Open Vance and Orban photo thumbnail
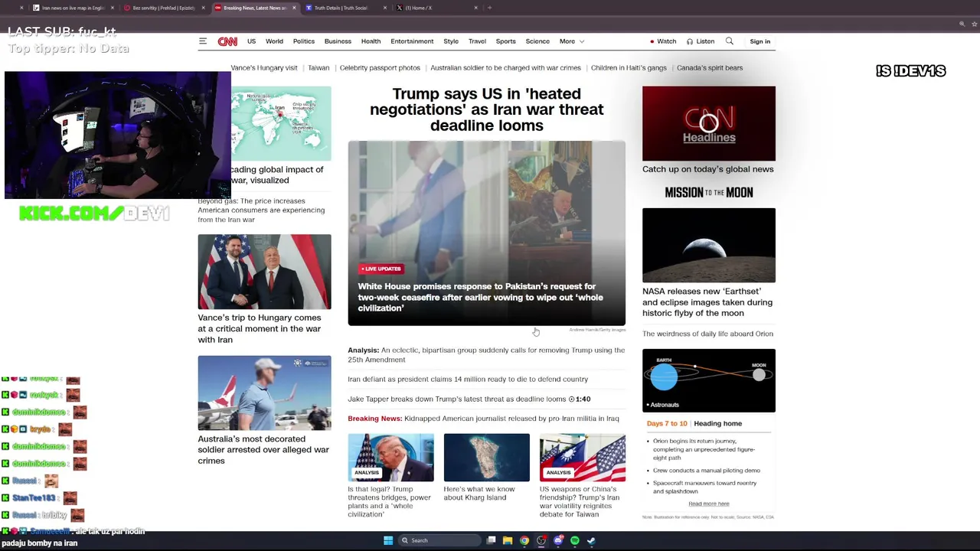Viewport: 980px width, 551px height. 264,272
